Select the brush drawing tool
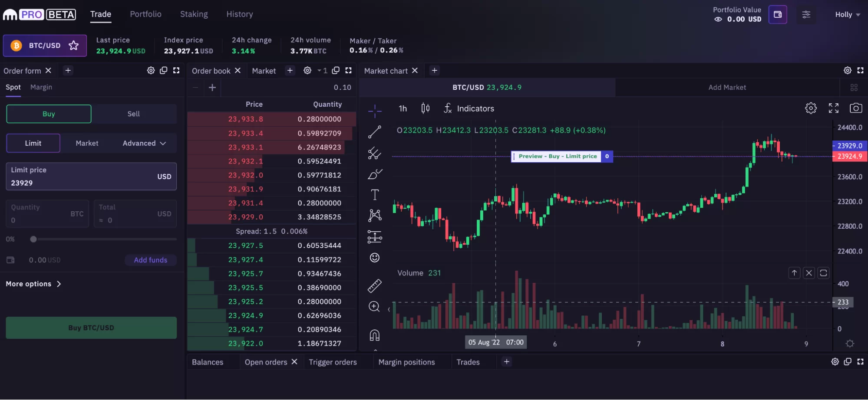Image resolution: width=868 pixels, height=400 pixels. click(x=375, y=174)
